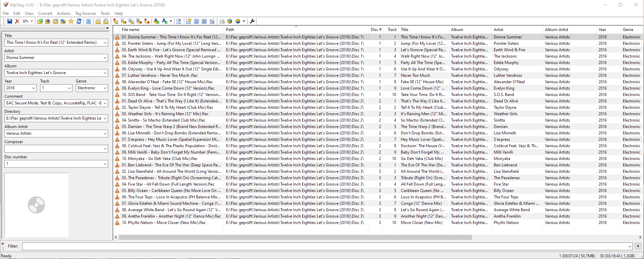Screen dimensions: 644x259
Task: Click the empty Composer field
Action: 54,149
